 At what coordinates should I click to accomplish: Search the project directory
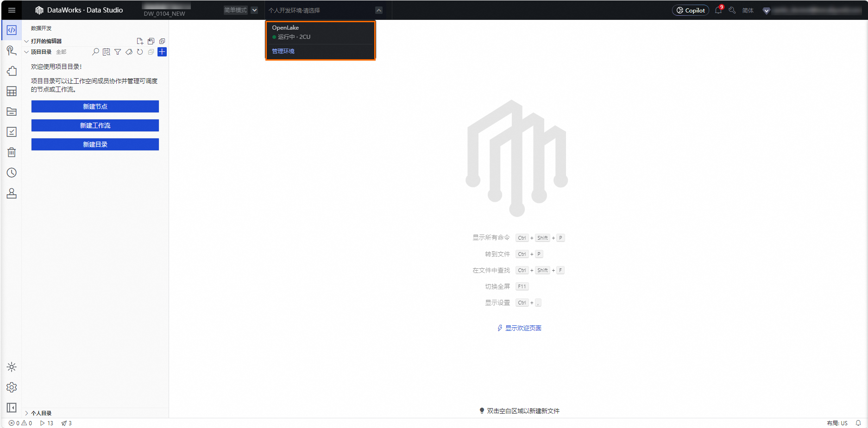pyautogui.click(x=95, y=52)
